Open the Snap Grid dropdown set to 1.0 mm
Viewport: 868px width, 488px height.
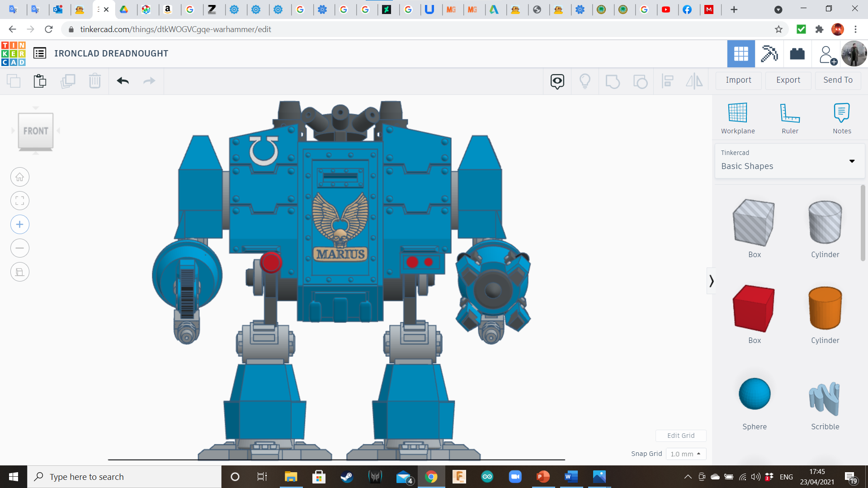click(686, 454)
